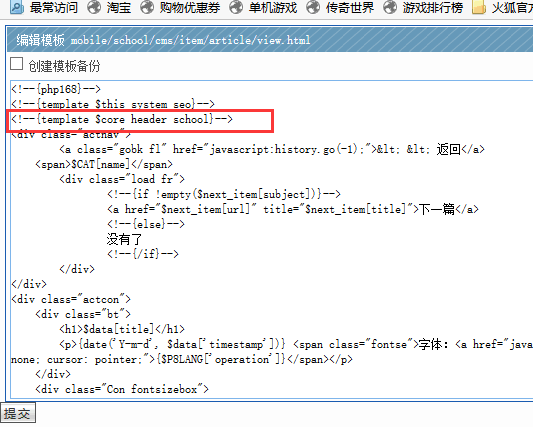Expand the 火狐官方 bookmarks folder
The height and width of the screenshot is (427, 533).
click(x=512, y=7)
